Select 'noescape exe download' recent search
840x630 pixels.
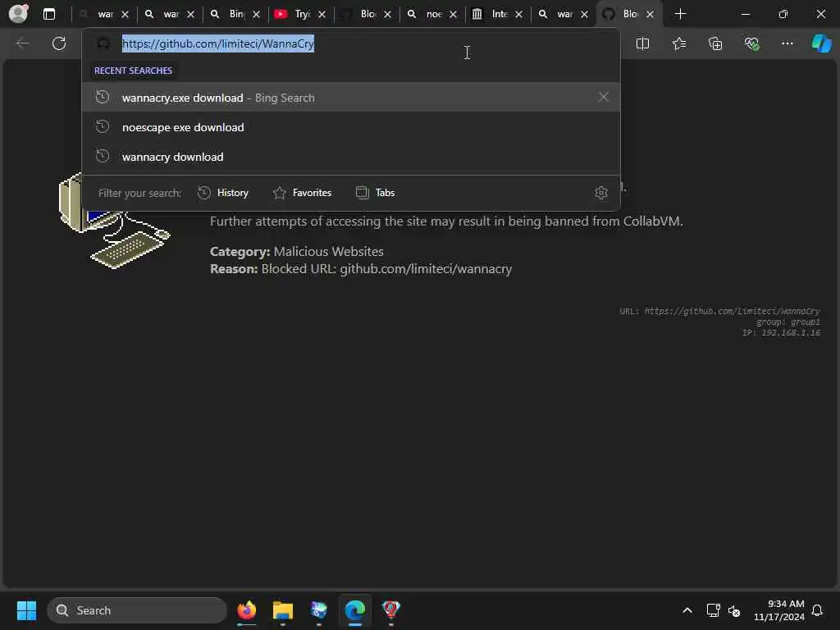[x=351, y=127]
